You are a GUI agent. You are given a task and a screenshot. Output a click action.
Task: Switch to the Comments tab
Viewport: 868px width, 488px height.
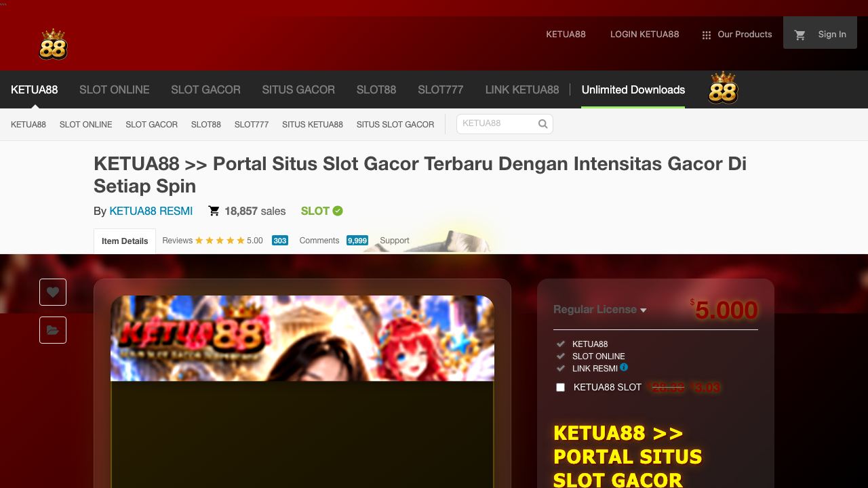[319, 241]
